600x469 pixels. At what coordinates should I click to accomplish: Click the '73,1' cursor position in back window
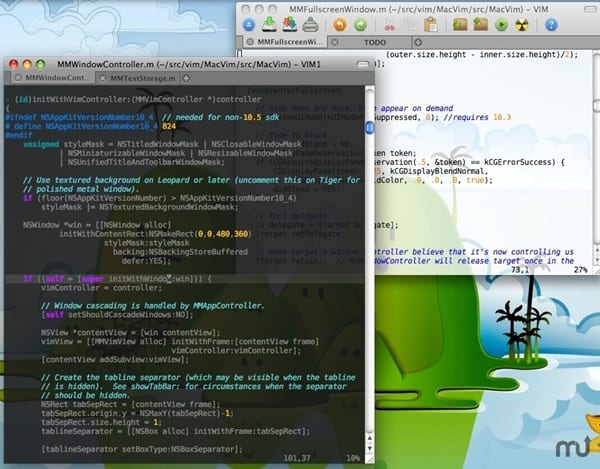(x=520, y=270)
